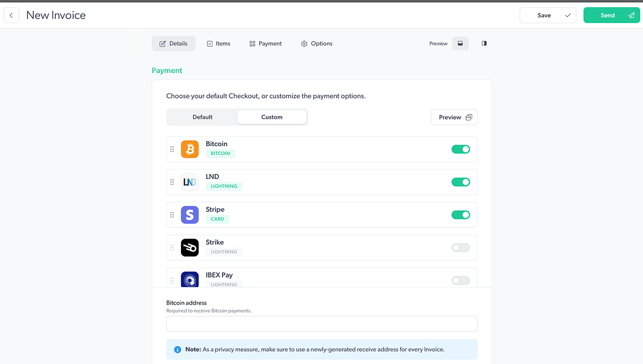
Task: Grab the LND row drag handle
Action: pyautogui.click(x=172, y=182)
